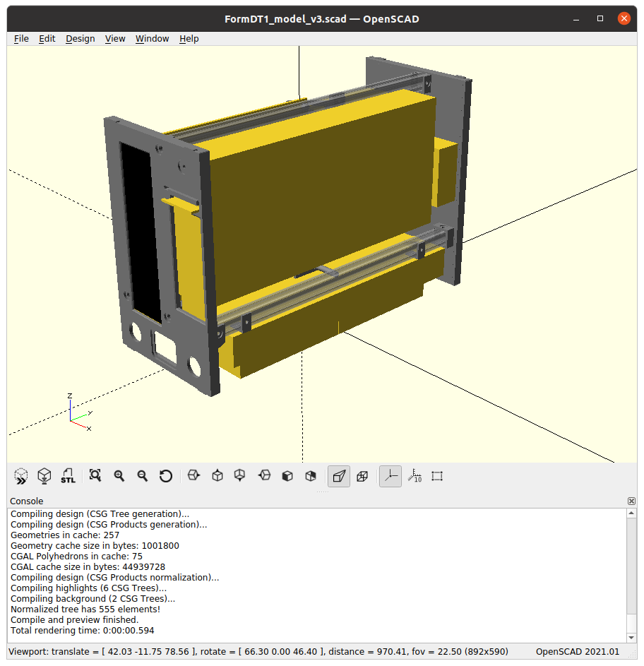Screen dimensions: 644x666
Task: Zoom in on the model
Action: pos(119,476)
